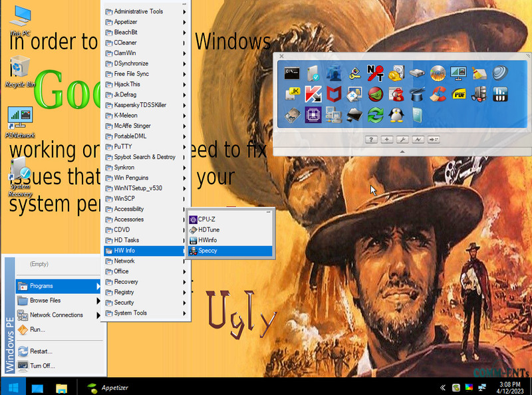532x395 pixels.
Task: Launch the command prompt icon in Appetizer dock
Action: click(x=292, y=73)
